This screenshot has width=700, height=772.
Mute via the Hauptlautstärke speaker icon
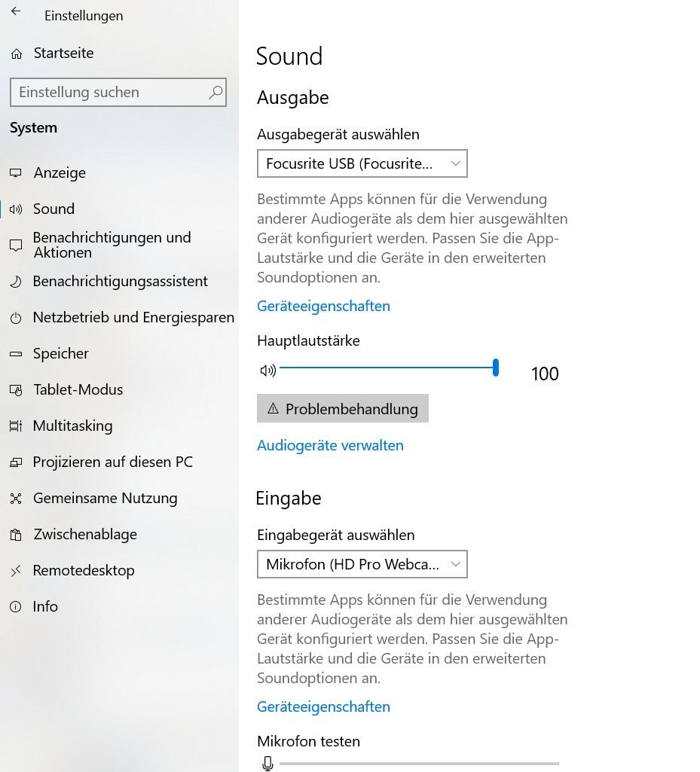[267, 370]
